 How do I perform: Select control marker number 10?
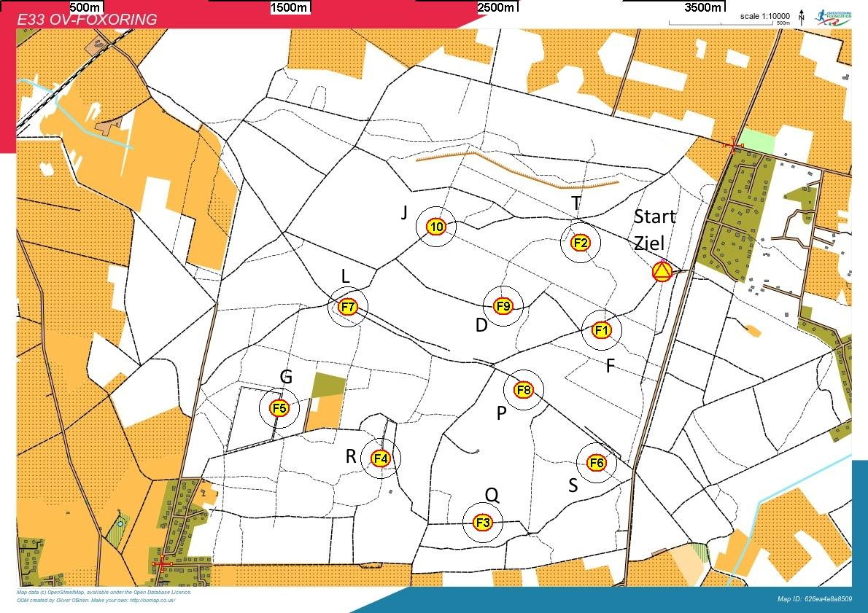point(436,227)
